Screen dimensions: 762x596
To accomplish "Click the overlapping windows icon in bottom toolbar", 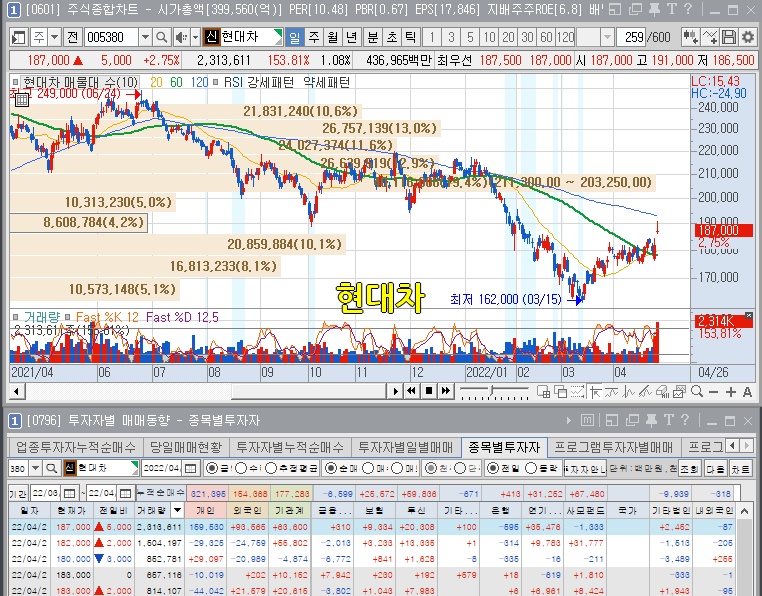I will (560, 392).
